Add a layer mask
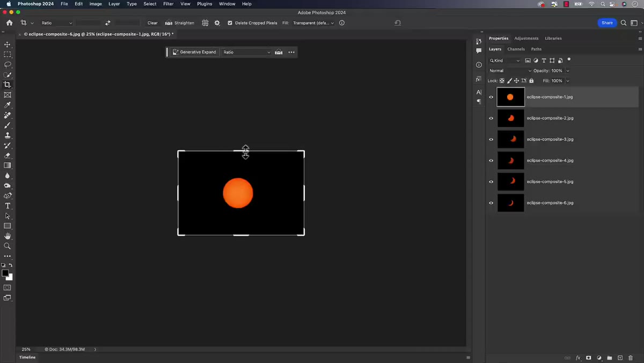 click(589, 358)
